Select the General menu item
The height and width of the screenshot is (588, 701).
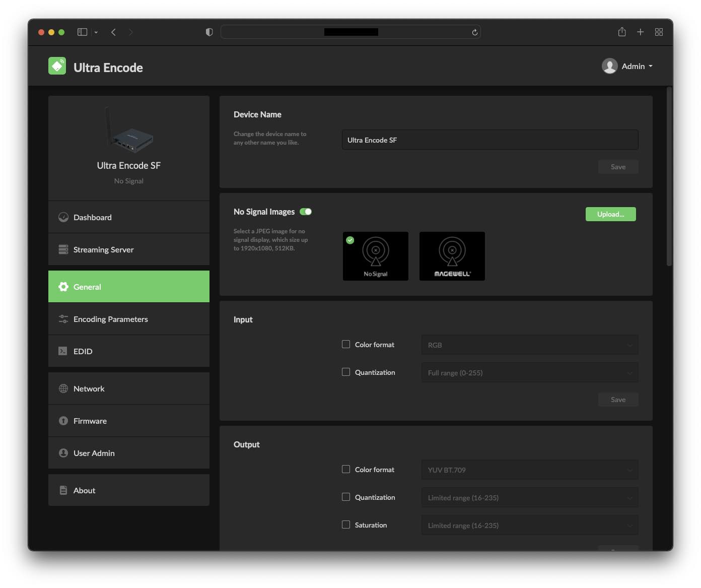(129, 287)
